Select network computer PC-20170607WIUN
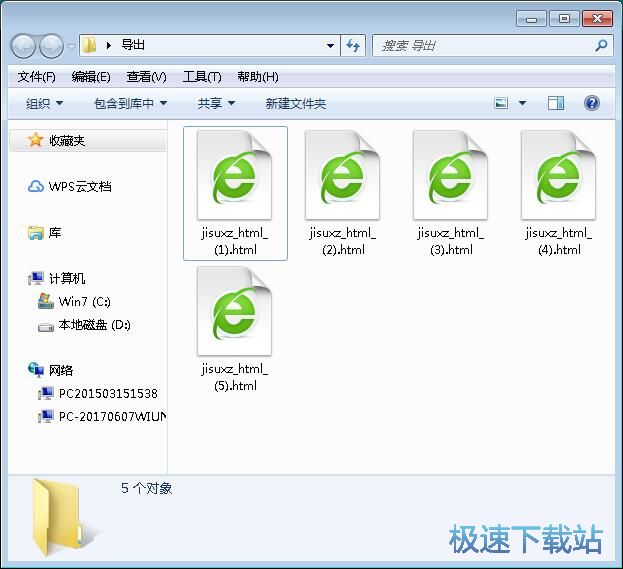 click(112, 416)
